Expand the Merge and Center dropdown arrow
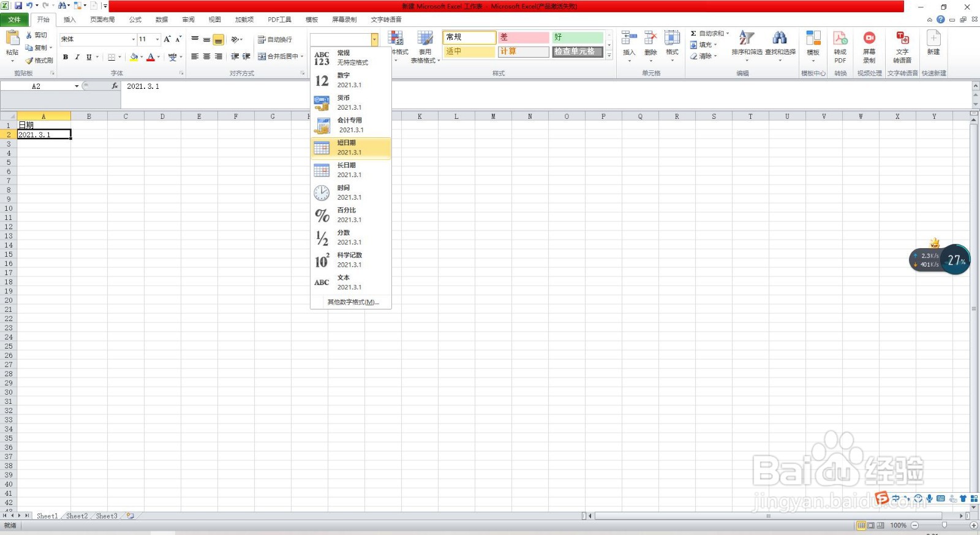 [x=302, y=56]
